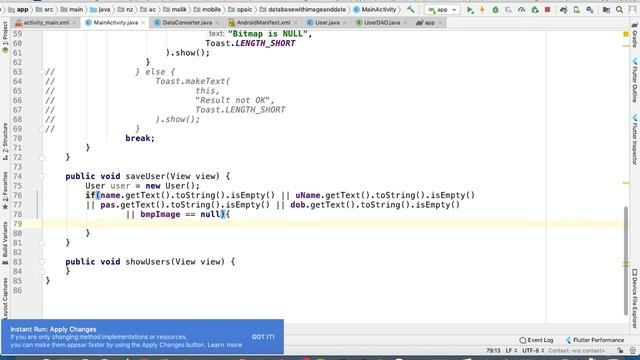Collapse the commented else block at line 63
Image resolution: width=640 pixels, height=360 pixels.
(x=42, y=72)
